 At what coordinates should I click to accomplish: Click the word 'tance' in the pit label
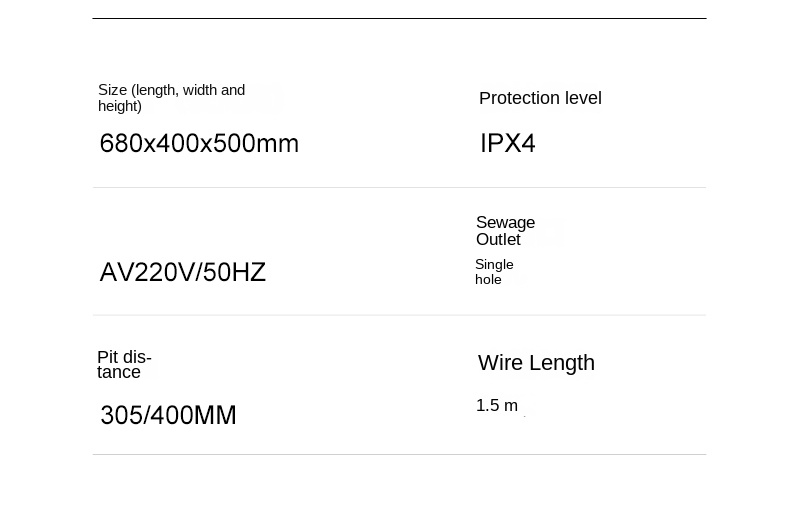tap(119, 373)
